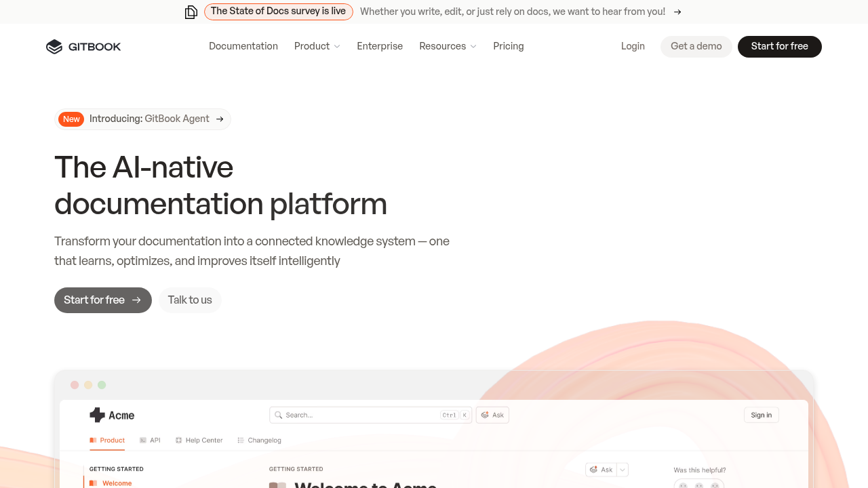
Task: Open the Documentation nav item
Action: [x=243, y=46]
